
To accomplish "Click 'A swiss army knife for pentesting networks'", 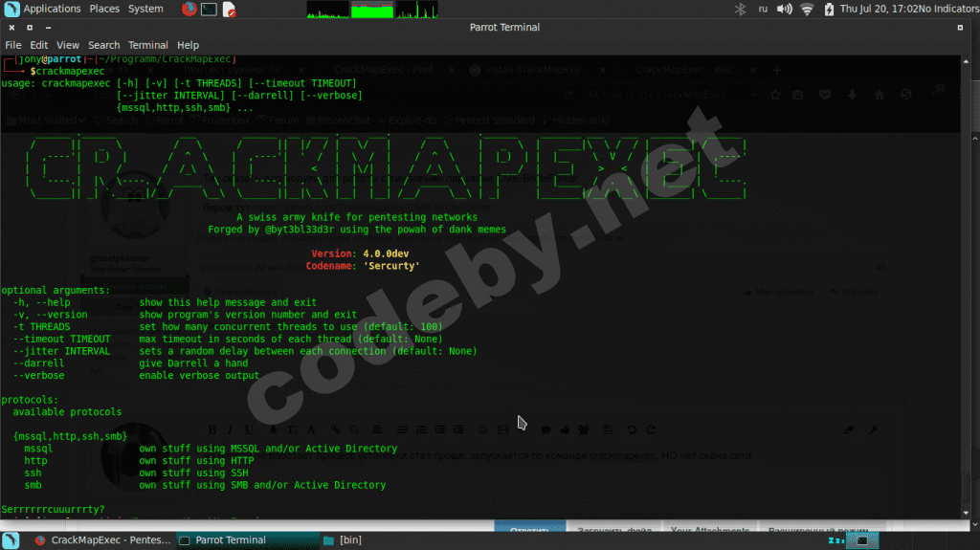I will point(357,217).
